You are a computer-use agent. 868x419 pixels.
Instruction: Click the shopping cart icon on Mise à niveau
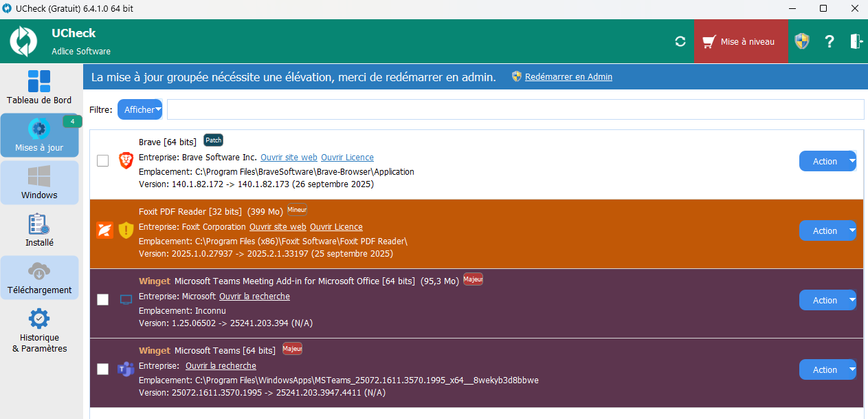[x=709, y=41]
